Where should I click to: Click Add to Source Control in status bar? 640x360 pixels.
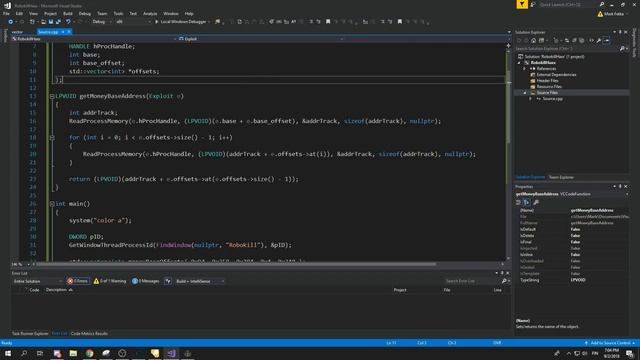[610, 343]
